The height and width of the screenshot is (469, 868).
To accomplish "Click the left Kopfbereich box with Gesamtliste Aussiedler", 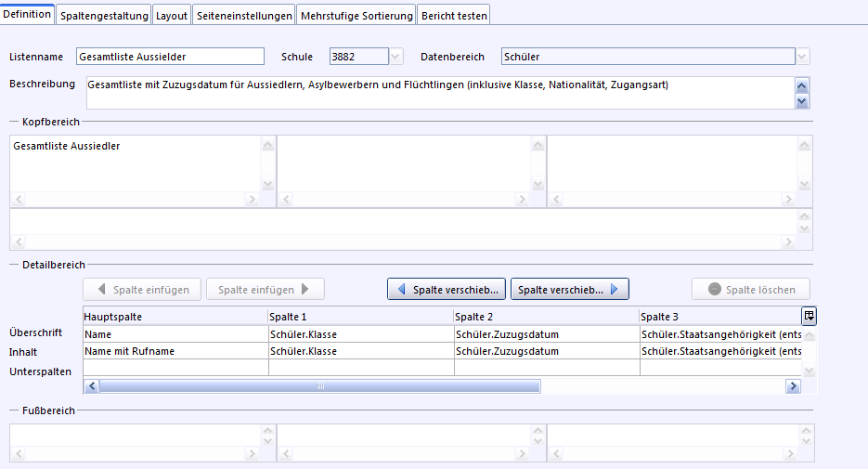I will (135, 163).
